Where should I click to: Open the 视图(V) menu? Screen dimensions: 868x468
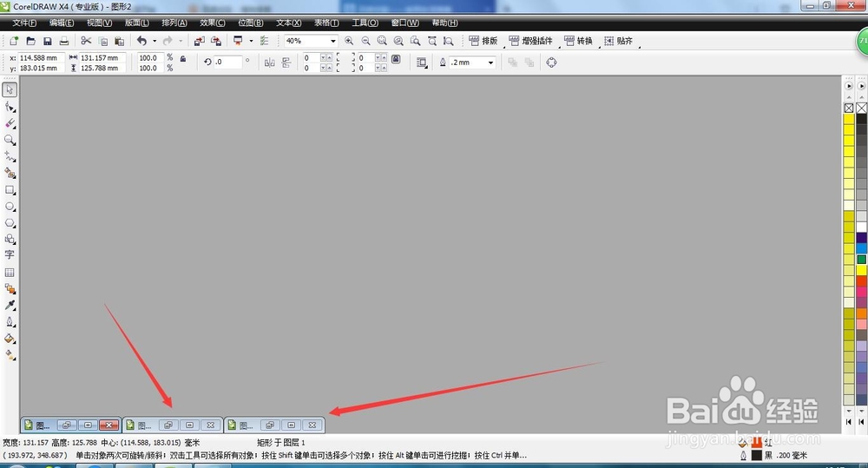pyautogui.click(x=100, y=23)
